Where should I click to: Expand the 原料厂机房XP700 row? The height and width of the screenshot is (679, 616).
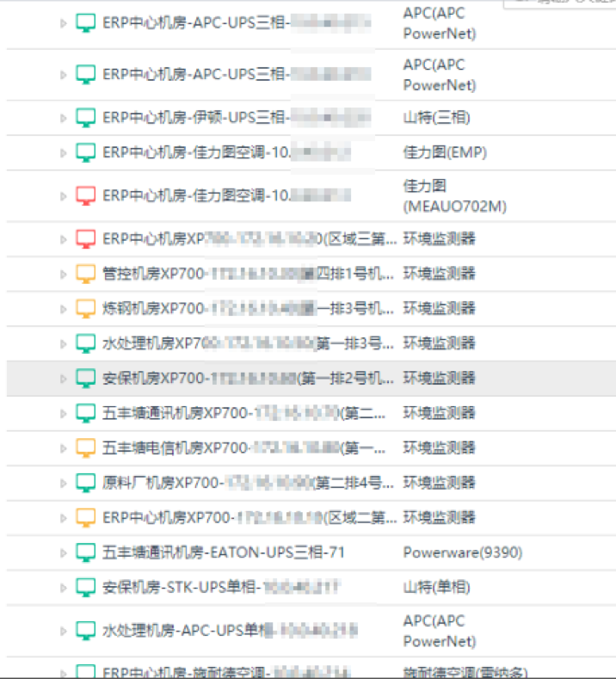(63, 484)
